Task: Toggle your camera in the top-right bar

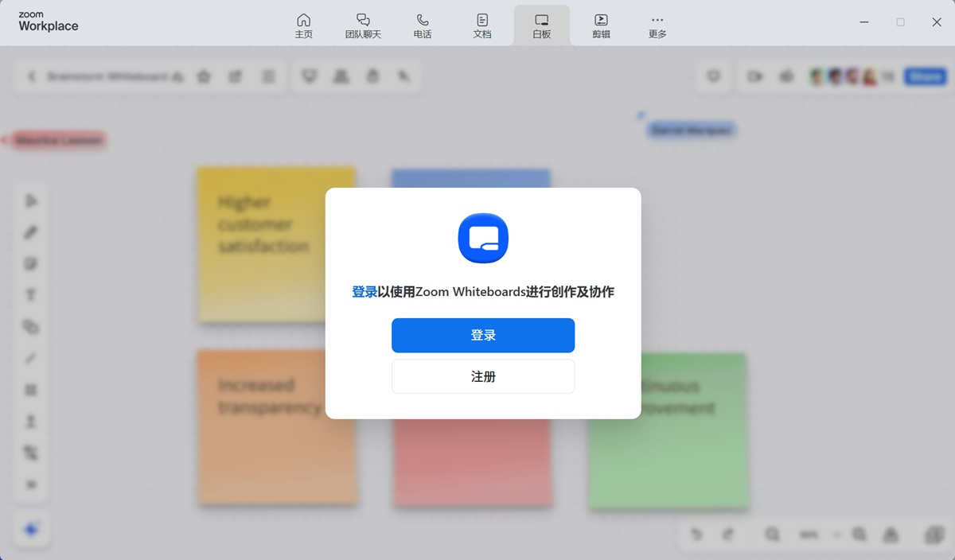Action: coord(754,76)
